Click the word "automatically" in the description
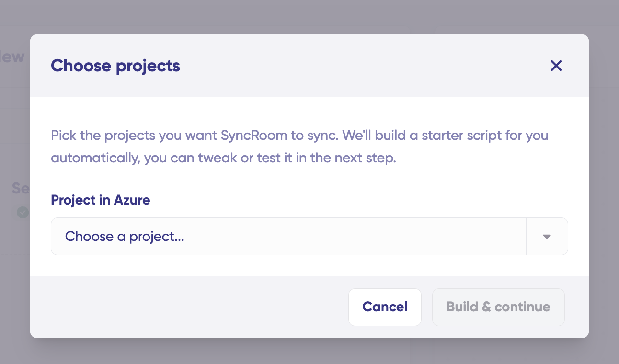Image resolution: width=619 pixels, height=364 pixels. [x=94, y=158]
